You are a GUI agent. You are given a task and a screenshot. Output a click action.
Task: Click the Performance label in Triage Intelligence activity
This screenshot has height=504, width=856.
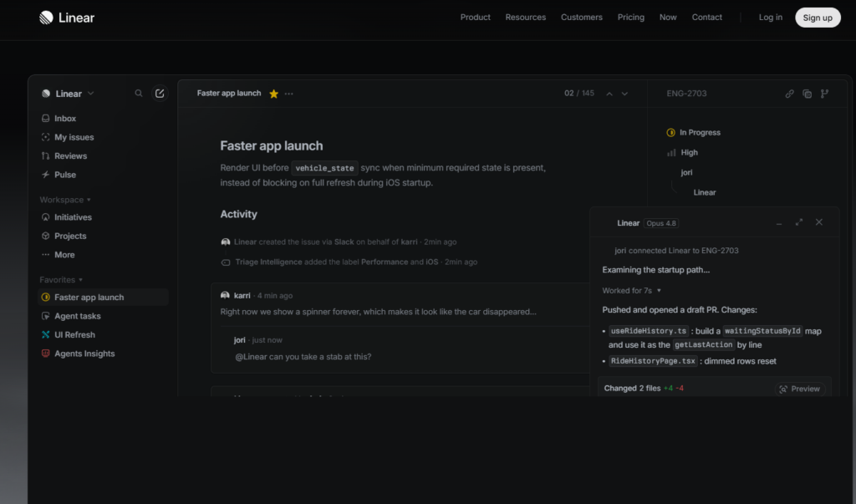point(385,262)
